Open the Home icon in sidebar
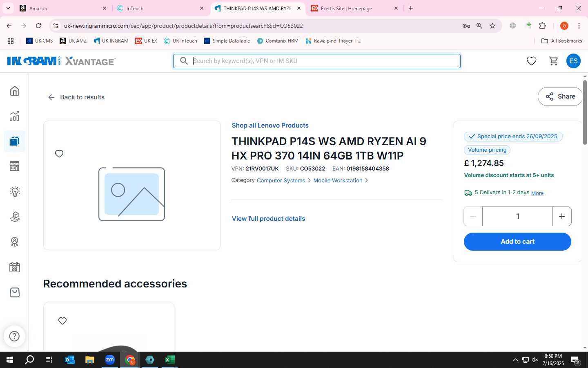The width and height of the screenshot is (588, 368). [x=15, y=91]
